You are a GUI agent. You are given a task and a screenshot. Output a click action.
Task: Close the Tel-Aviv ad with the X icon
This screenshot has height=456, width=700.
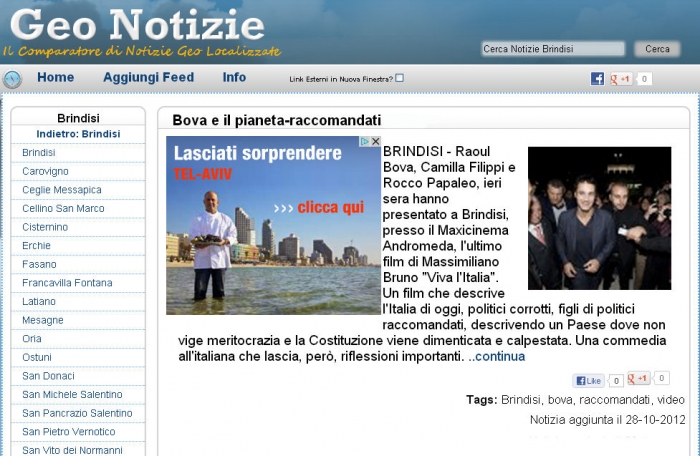tap(375, 142)
